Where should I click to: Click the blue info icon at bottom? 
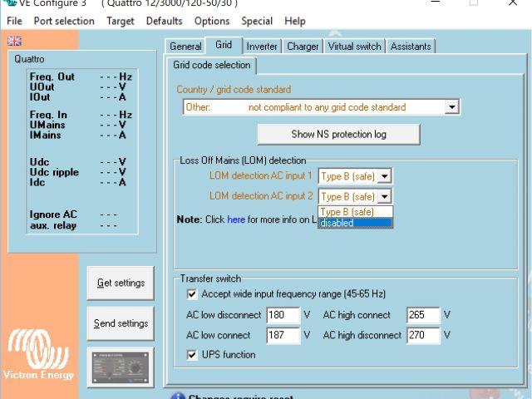click(x=177, y=396)
